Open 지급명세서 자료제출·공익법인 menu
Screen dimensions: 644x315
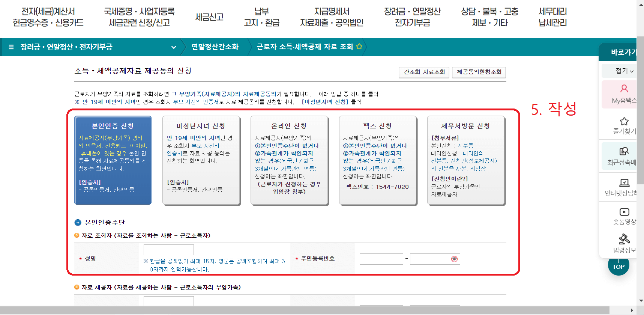(332, 17)
